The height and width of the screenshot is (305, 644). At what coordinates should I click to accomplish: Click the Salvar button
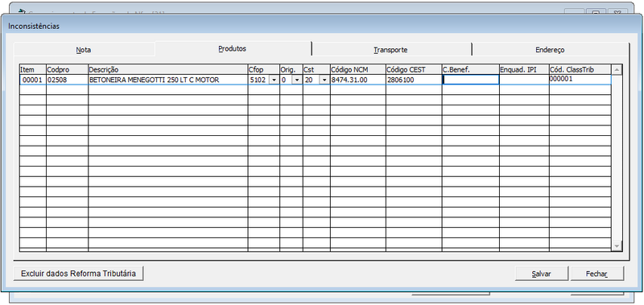(x=541, y=274)
